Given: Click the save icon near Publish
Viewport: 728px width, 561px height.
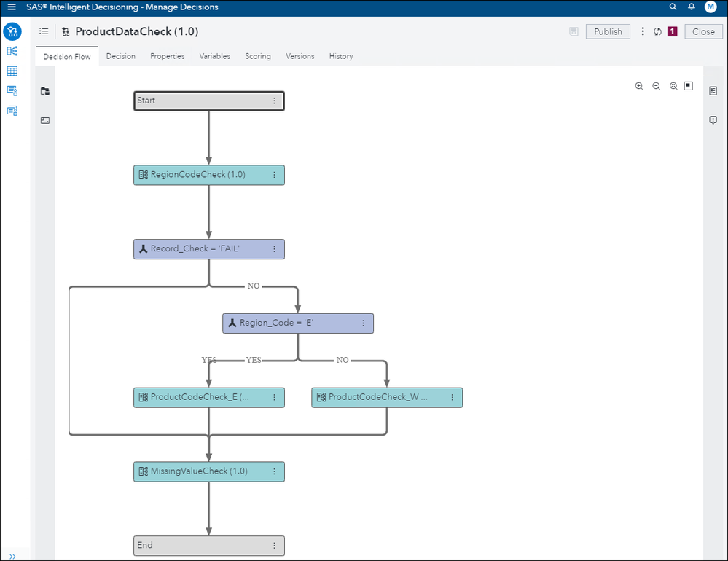Looking at the screenshot, I should pos(574,31).
